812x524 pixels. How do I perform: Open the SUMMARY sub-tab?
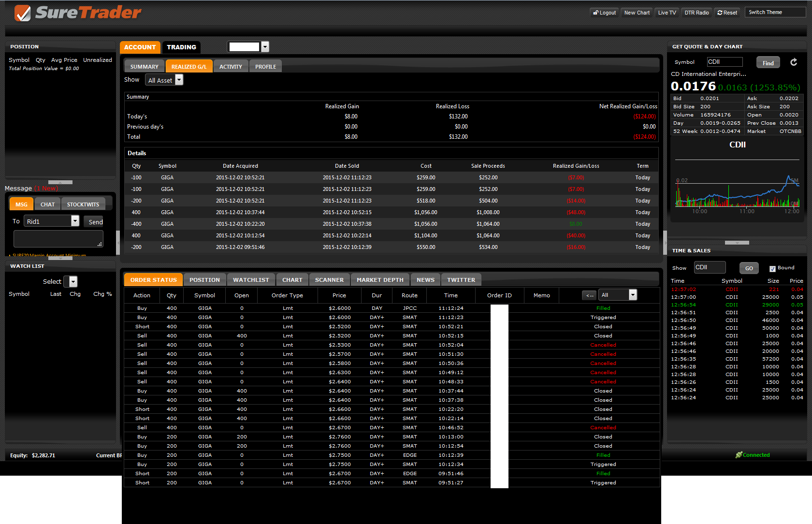(x=145, y=67)
